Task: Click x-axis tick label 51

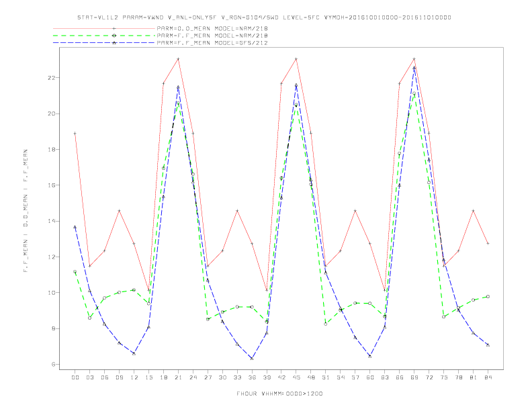Action: click(x=326, y=377)
